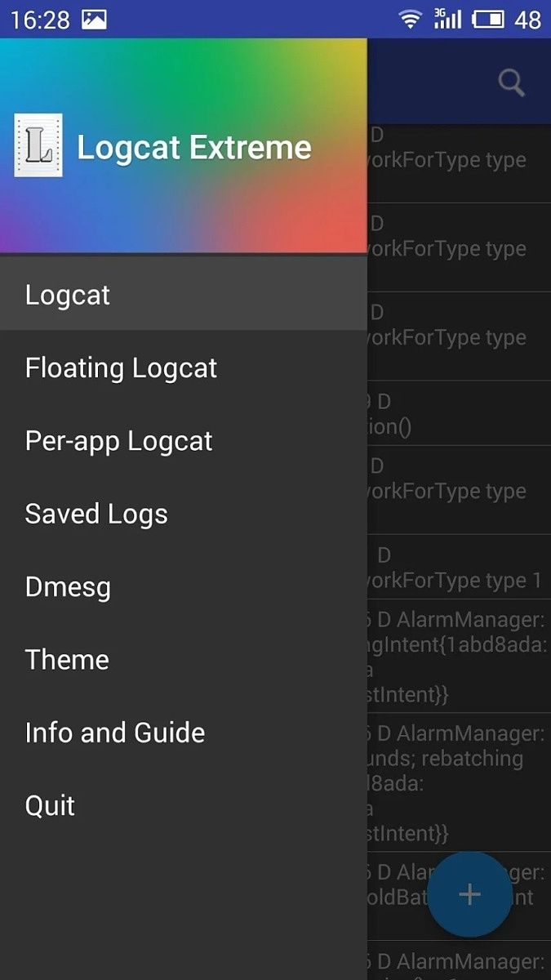Select Logcat in the navigation drawer

(68, 295)
